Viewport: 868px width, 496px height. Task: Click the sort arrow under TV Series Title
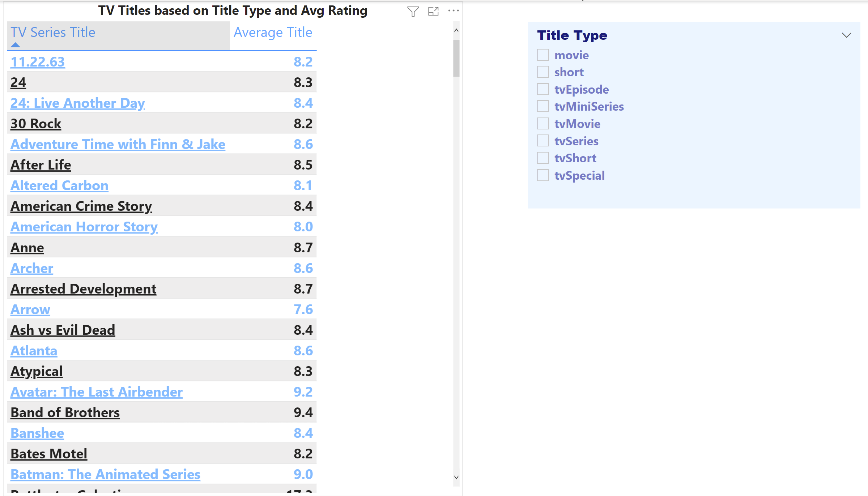(16, 45)
